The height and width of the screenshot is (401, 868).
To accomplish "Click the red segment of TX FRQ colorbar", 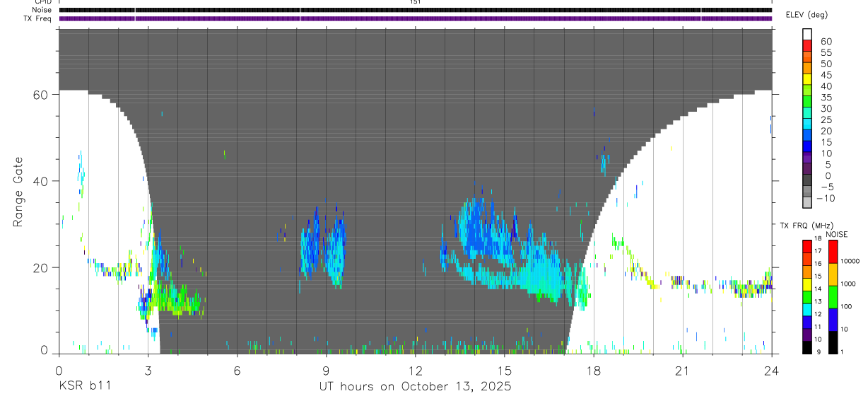I will coord(807,247).
